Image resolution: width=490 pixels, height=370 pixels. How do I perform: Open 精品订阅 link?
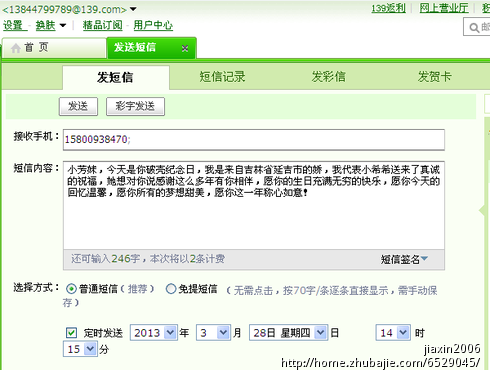point(103,25)
